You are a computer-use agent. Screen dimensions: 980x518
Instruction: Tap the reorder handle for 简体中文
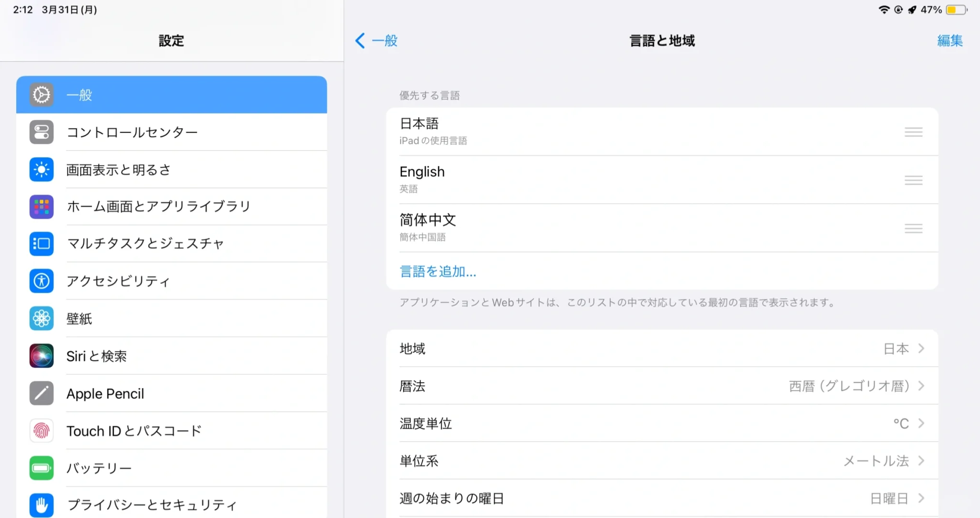[913, 228]
